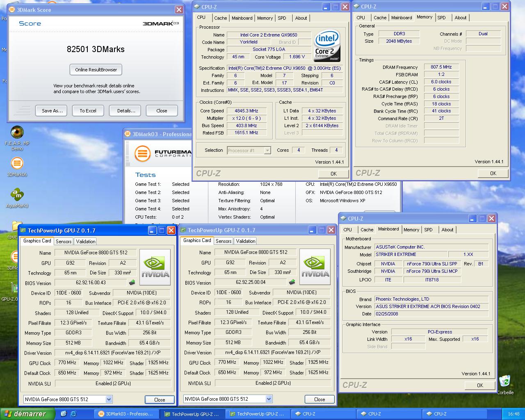
Task: Select the Cache tab in the CPU-Z Mainboard window
Action: 367,230
